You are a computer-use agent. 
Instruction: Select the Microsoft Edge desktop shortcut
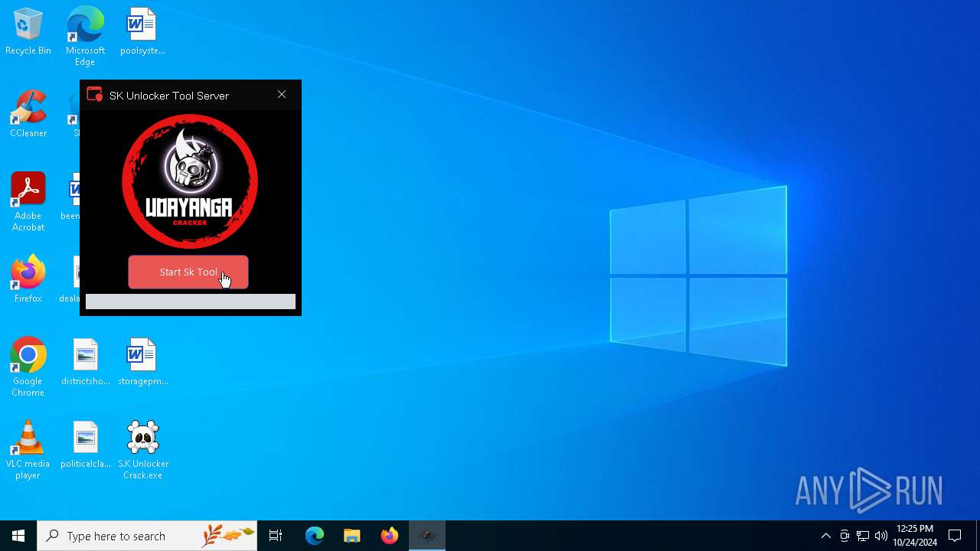(85, 37)
